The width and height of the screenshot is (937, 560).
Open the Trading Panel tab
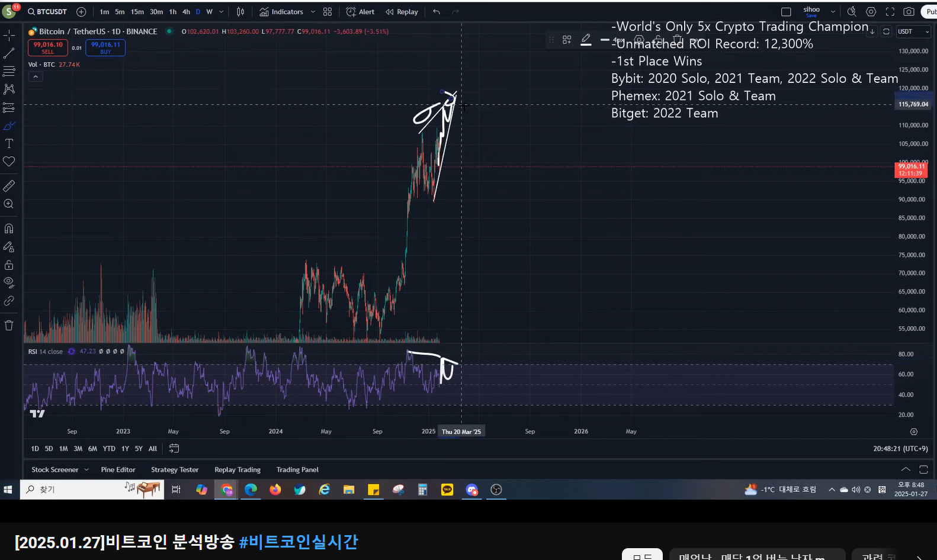297,469
